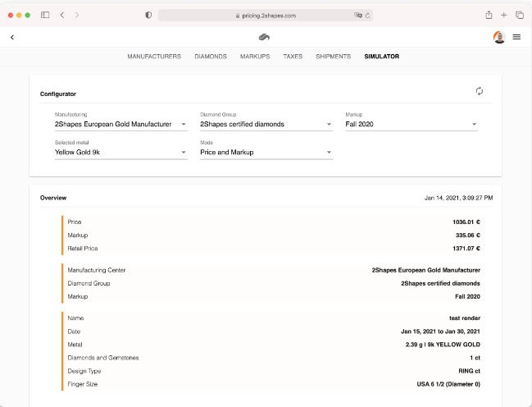Refresh the Configurator simulation
Screen dimensions: 532x407
[x=479, y=91]
